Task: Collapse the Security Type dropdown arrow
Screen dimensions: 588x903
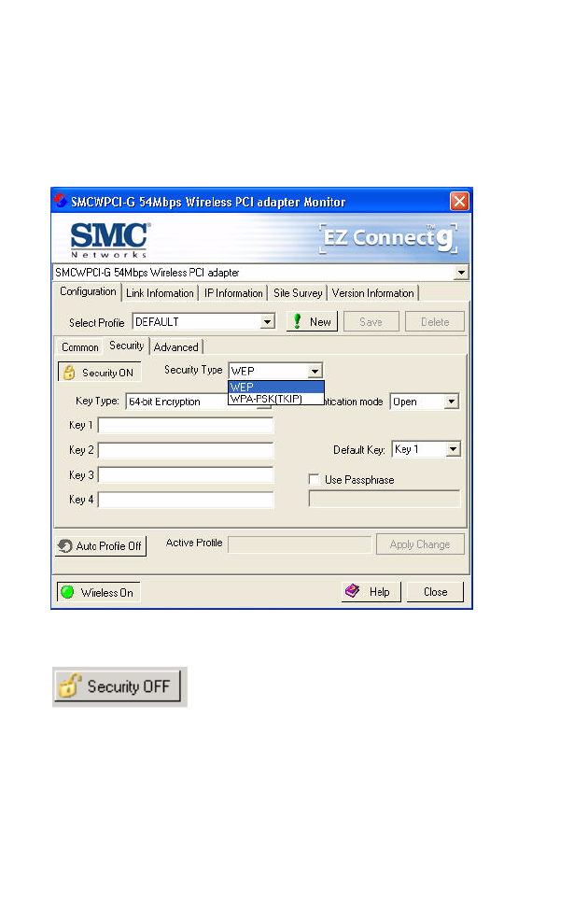Action: pos(315,371)
